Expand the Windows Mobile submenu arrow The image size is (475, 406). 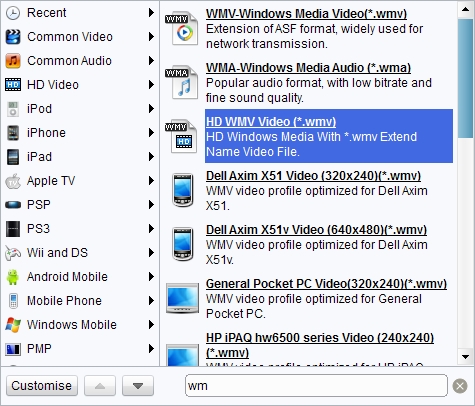point(151,325)
